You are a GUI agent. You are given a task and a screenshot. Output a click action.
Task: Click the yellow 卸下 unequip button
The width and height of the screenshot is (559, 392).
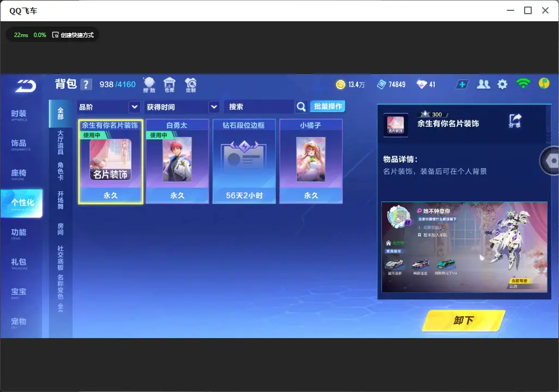pyautogui.click(x=464, y=320)
